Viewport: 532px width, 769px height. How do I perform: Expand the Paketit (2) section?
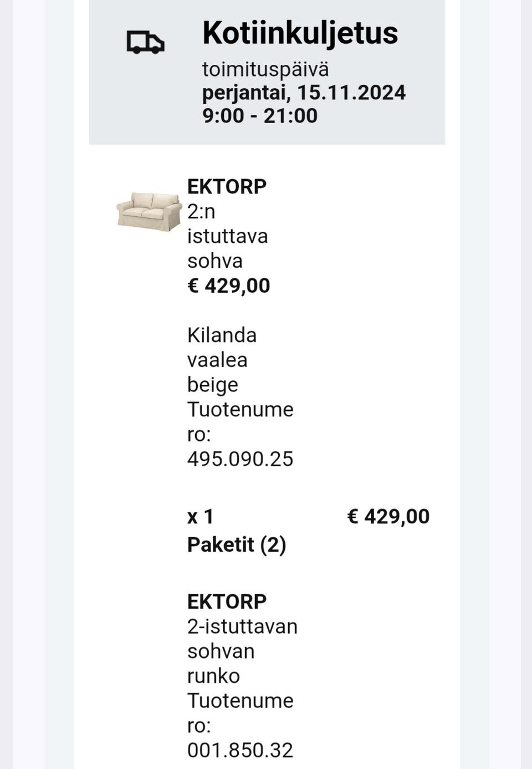pyautogui.click(x=237, y=545)
